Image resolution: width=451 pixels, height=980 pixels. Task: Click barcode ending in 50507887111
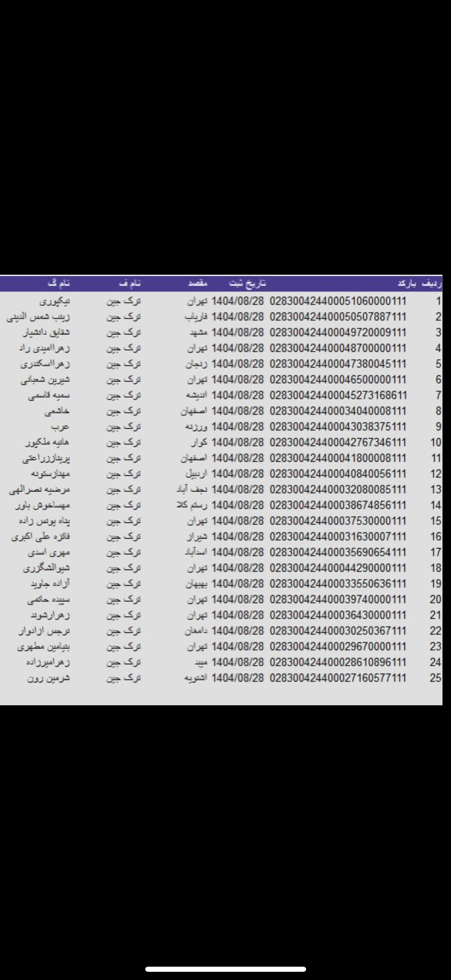pyautogui.click(x=338, y=316)
